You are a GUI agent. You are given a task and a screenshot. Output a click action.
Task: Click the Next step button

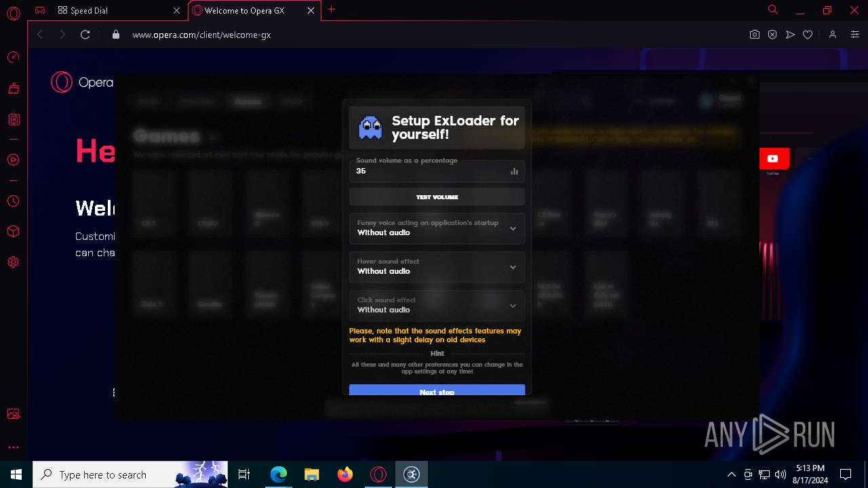pos(437,390)
